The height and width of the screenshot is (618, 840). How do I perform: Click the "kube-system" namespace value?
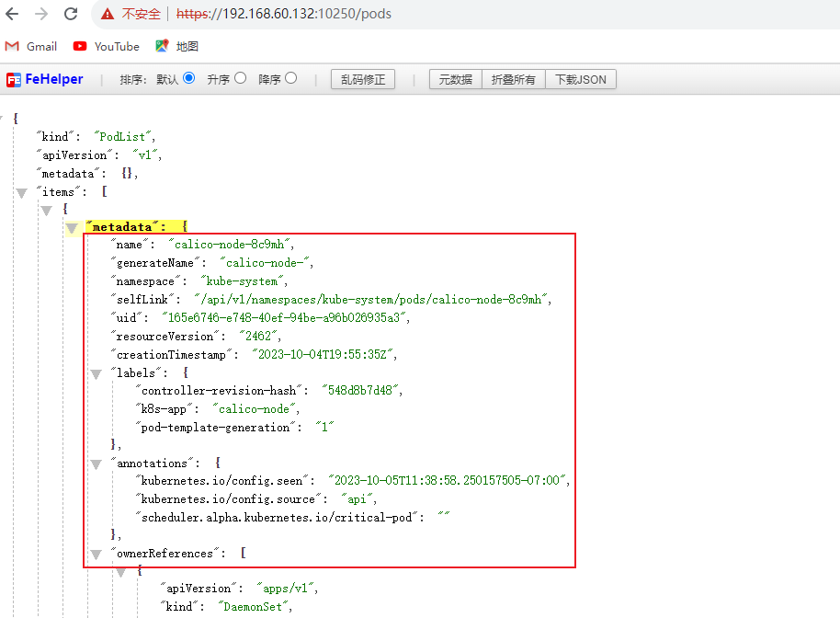pyautogui.click(x=242, y=280)
